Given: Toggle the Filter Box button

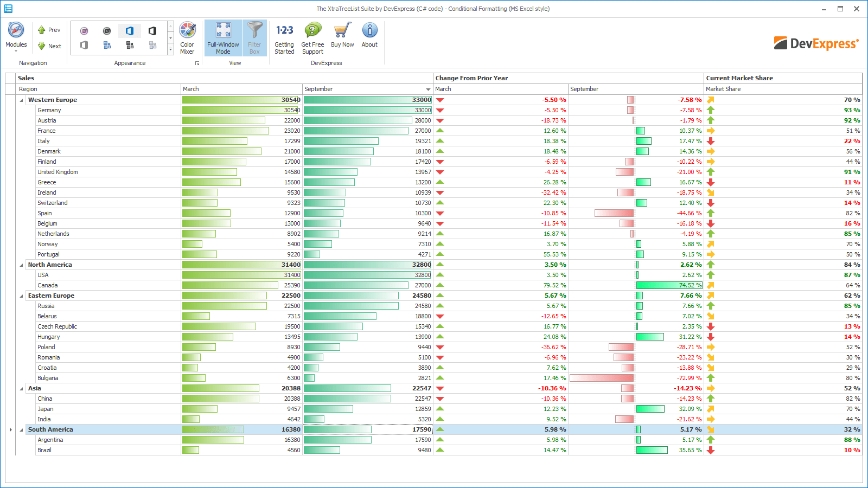Looking at the screenshot, I should click(254, 38).
